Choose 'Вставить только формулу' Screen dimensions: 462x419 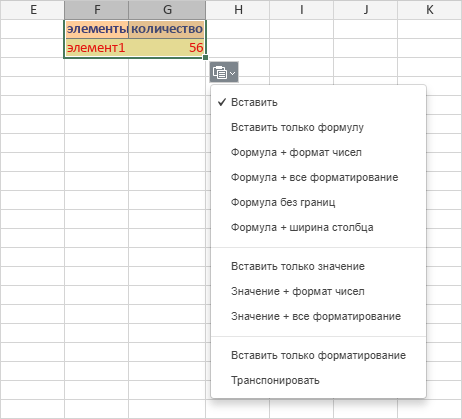[319, 127]
